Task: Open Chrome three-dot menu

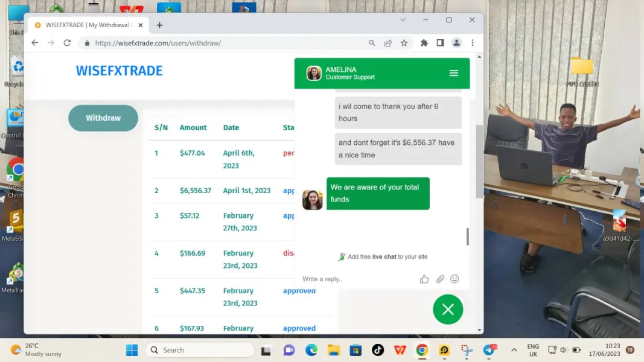Action: (x=473, y=43)
